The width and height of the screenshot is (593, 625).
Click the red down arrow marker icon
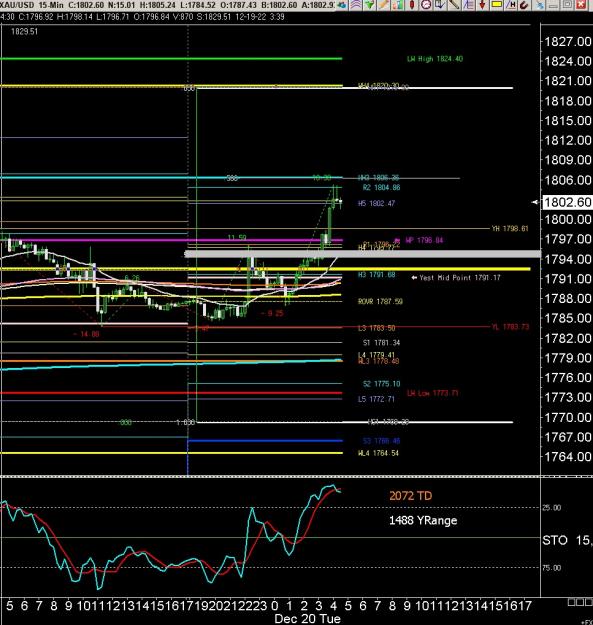(x=482, y=5)
